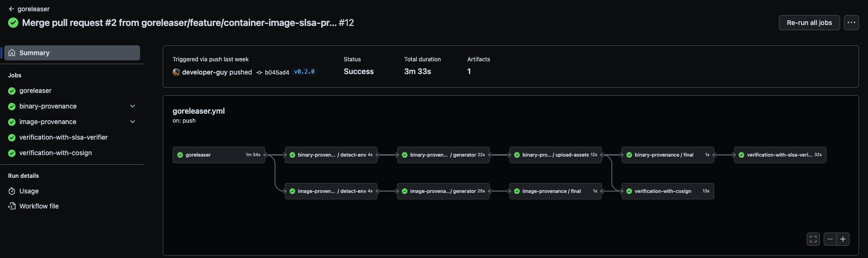
Task: Click the Workflow file icon
Action: point(12,206)
